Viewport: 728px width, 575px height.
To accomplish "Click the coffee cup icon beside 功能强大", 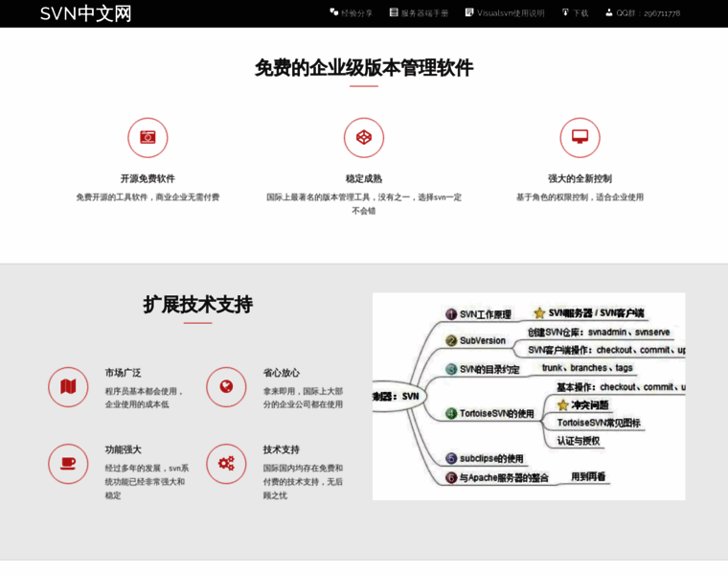I will [68, 464].
